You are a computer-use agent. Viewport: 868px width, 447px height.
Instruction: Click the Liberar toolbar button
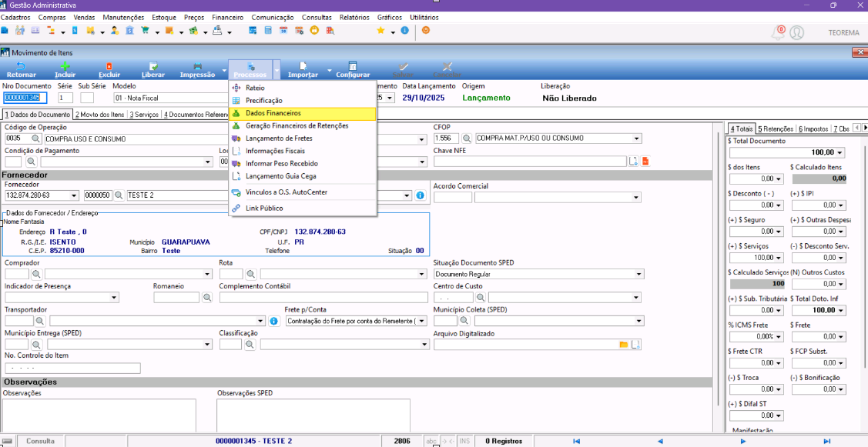pyautogui.click(x=152, y=70)
